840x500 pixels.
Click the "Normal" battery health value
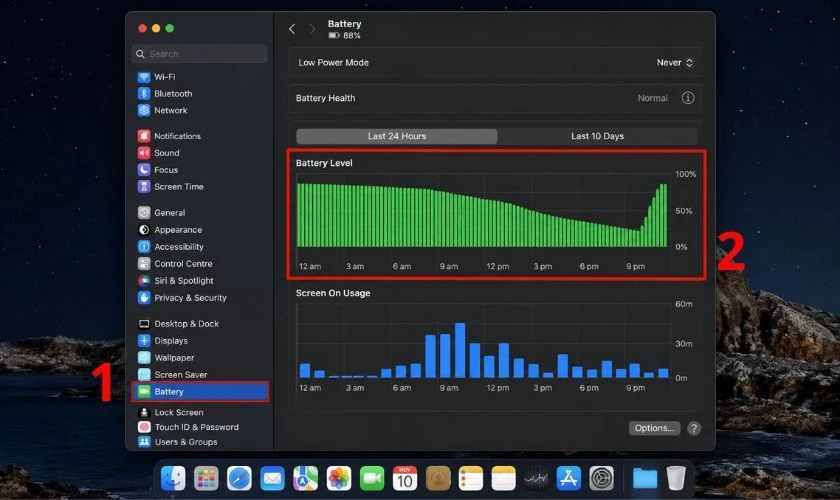click(652, 98)
